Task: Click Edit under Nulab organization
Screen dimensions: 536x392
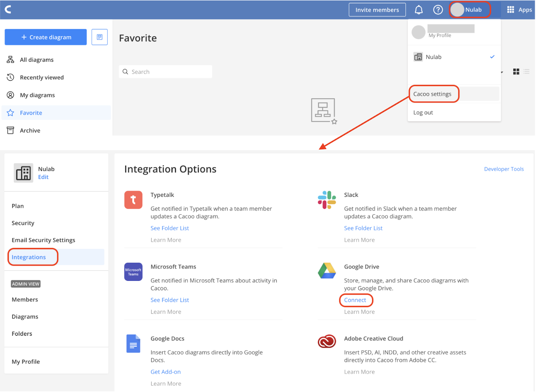Action: (x=43, y=177)
